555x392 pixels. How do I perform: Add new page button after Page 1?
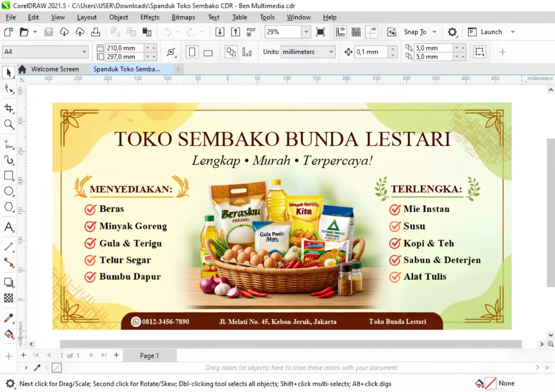116,355
